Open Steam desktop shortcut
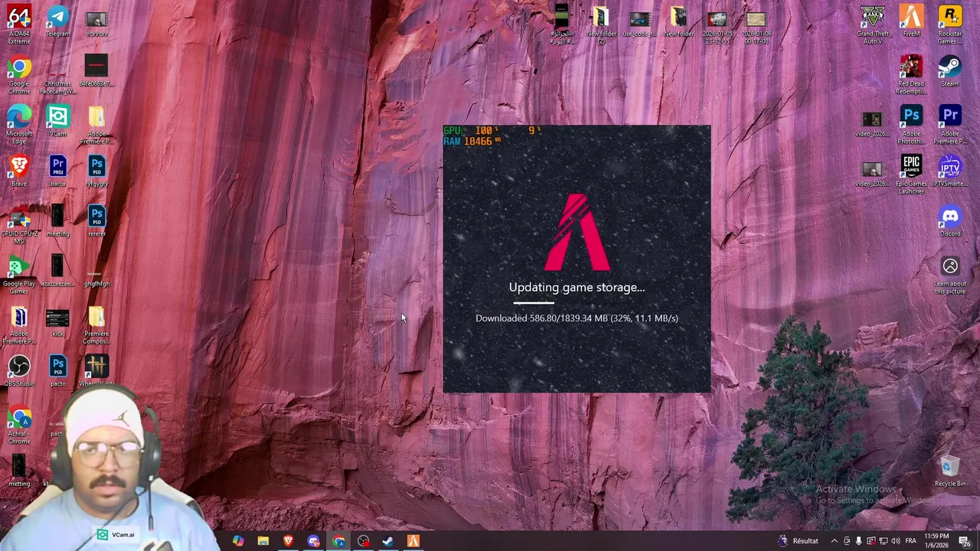The image size is (980, 551). coord(950,71)
